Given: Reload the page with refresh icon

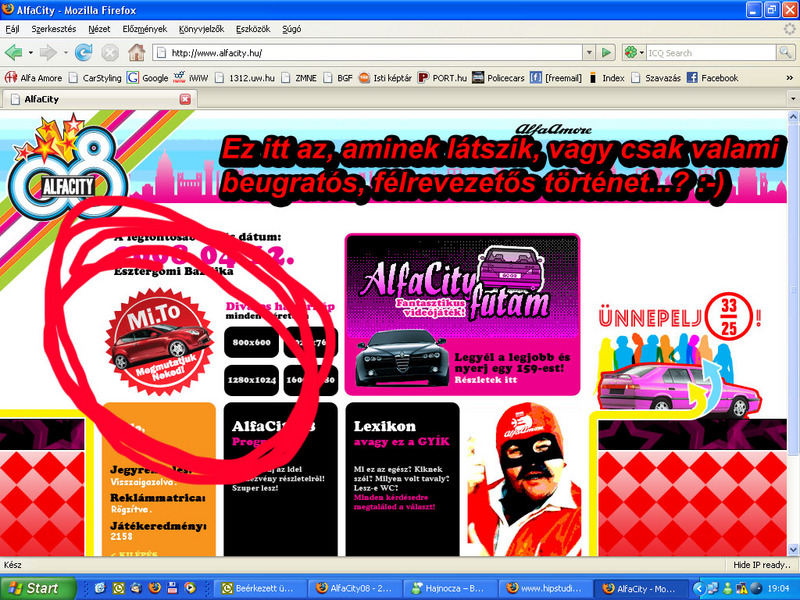Looking at the screenshot, I should coord(84,53).
